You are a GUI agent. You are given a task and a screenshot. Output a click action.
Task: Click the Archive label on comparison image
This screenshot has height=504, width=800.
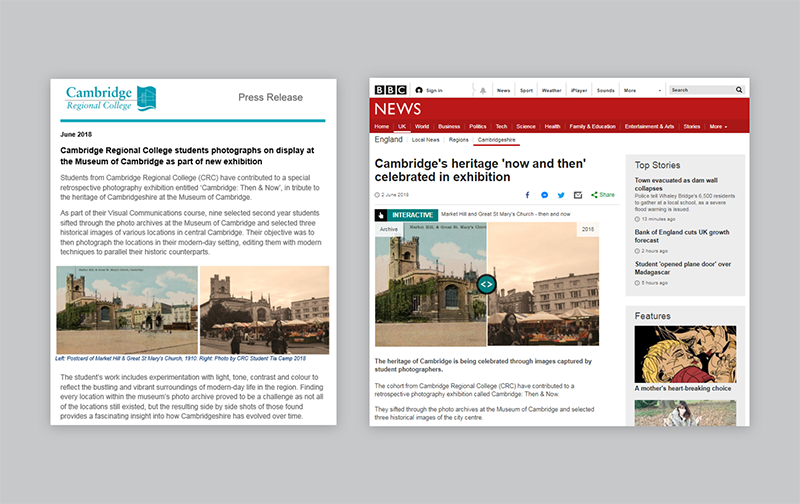tap(389, 230)
